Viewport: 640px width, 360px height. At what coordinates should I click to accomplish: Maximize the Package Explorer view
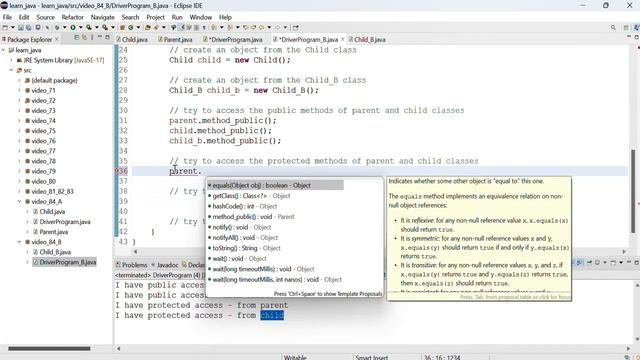point(107,38)
